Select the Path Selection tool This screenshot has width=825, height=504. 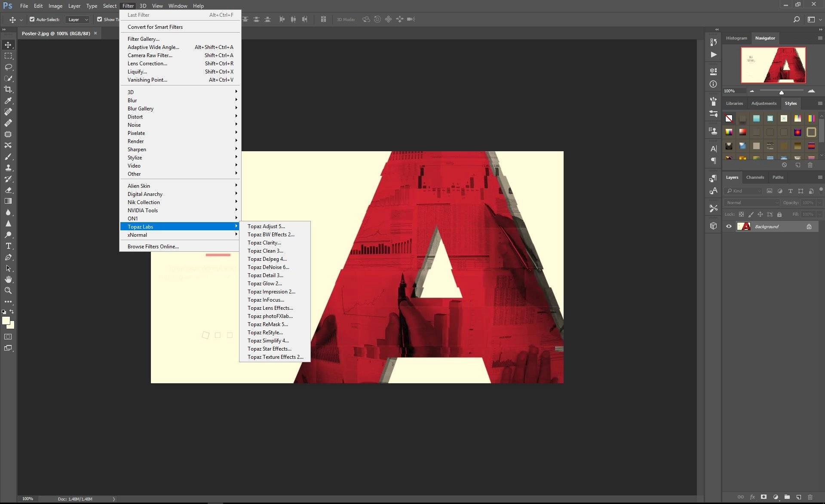coord(8,268)
